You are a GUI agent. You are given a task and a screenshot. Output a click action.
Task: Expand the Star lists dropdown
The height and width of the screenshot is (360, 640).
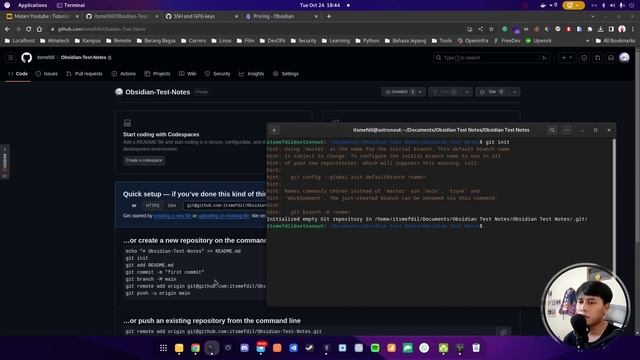[x=515, y=92]
